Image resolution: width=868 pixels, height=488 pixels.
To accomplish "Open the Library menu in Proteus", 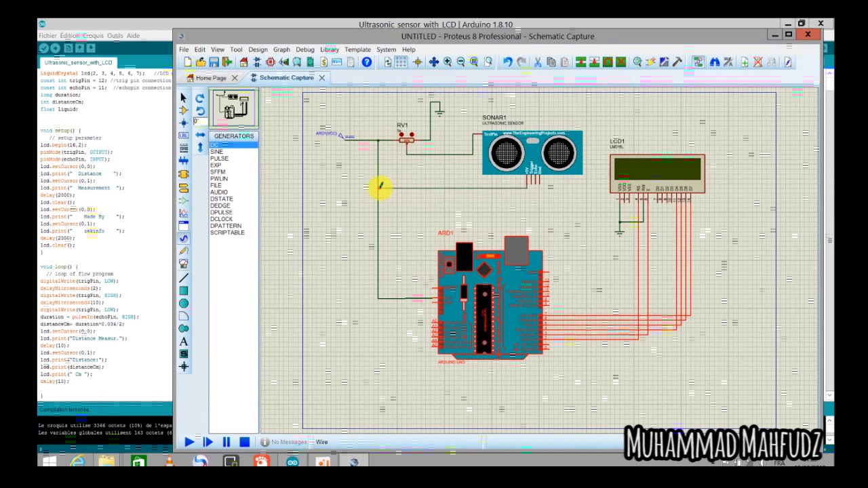I will pyautogui.click(x=330, y=49).
